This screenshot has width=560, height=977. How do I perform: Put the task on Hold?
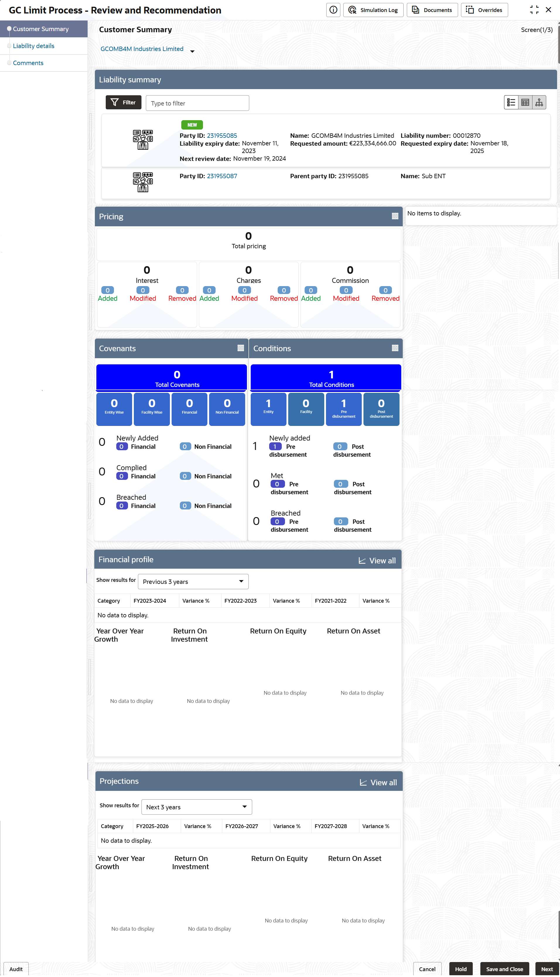[460, 968]
